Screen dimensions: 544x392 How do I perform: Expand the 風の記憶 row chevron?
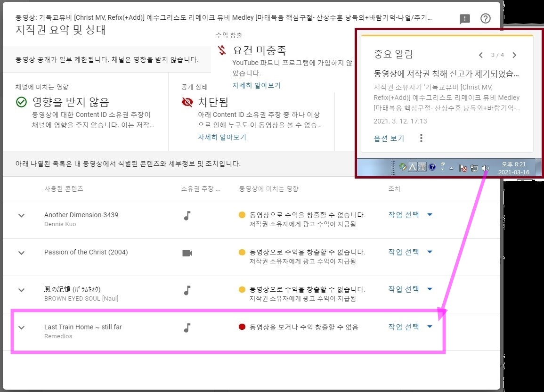pos(22,290)
